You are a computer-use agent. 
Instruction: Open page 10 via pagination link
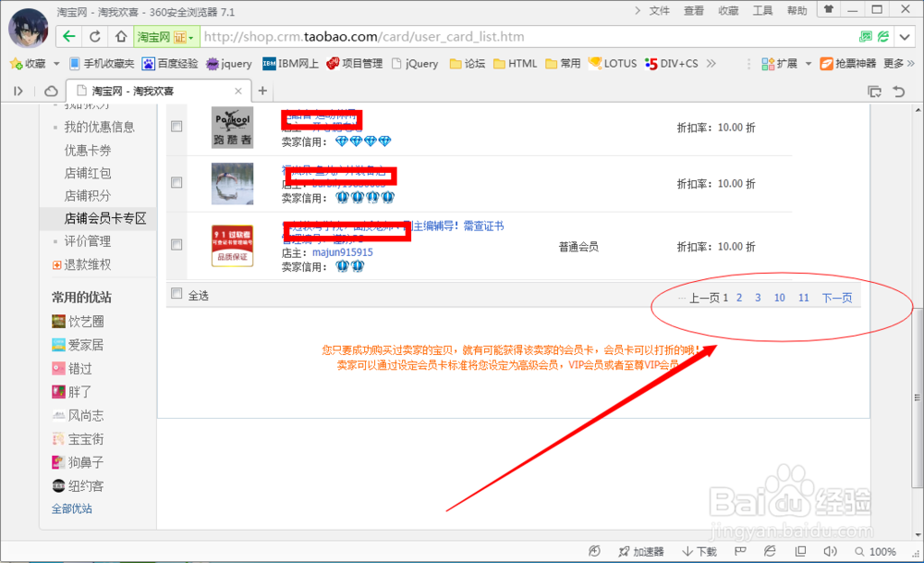pos(779,297)
